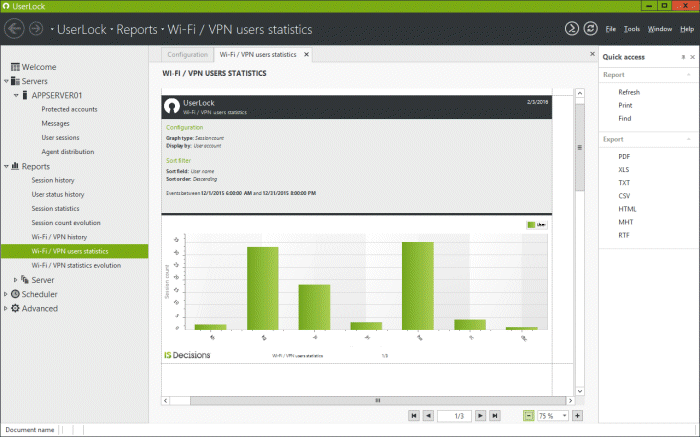Open the Tools menu

point(632,29)
